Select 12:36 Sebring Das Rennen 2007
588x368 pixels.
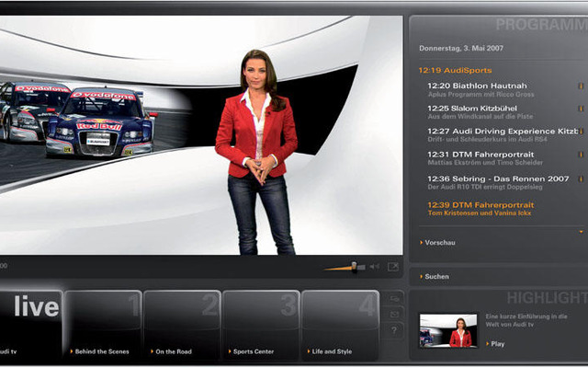coord(498,178)
